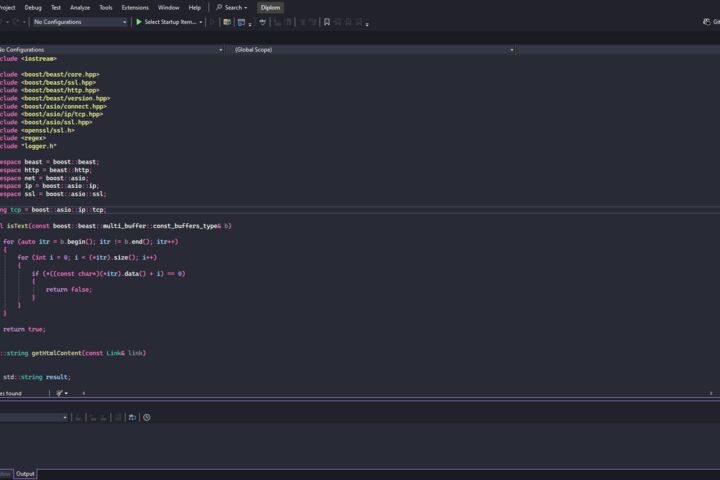Expand the Select Startup Item dropdown arrow
720x480 pixels.
point(201,22)
